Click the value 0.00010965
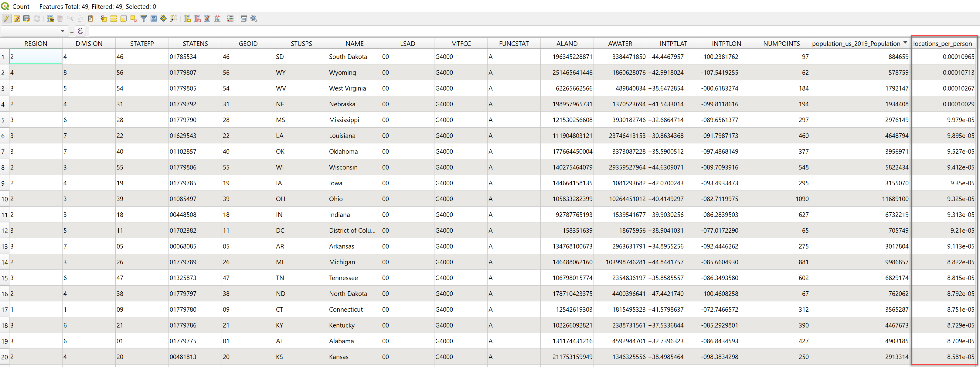 coord(942,57)
